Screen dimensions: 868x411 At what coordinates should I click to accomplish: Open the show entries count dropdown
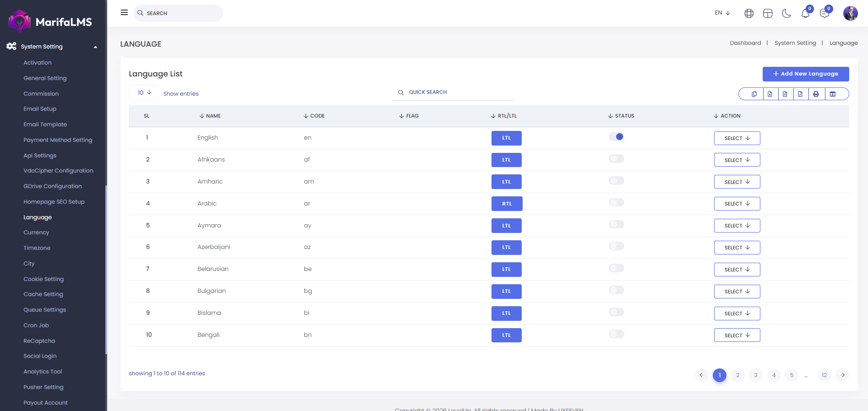click(144, 92)
